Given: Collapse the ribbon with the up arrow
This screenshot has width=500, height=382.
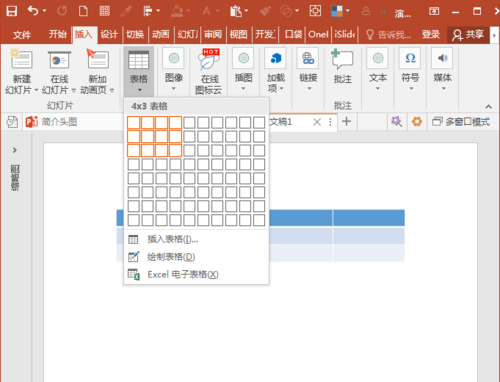Looking at the screenshot, I should click(x=488, y=106).
